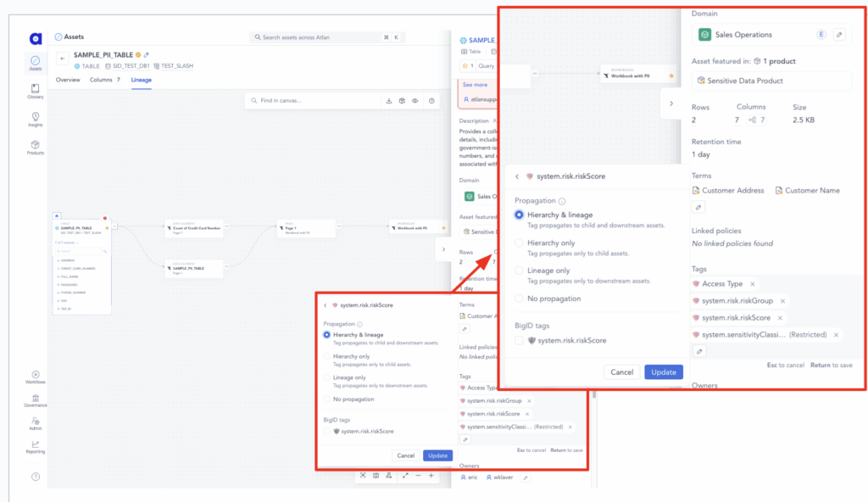Open Glossary in the left sidebar
868x502 pixels.
point(35,90)
